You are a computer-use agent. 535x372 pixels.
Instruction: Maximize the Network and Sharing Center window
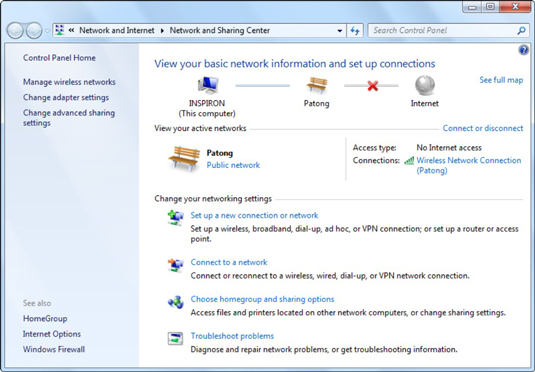point(490,7)
